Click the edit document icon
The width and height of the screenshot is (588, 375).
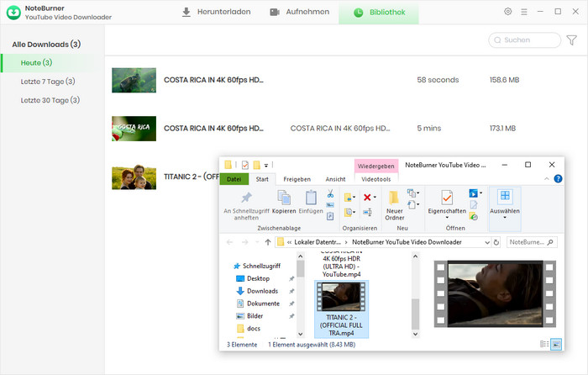(474, 205)
